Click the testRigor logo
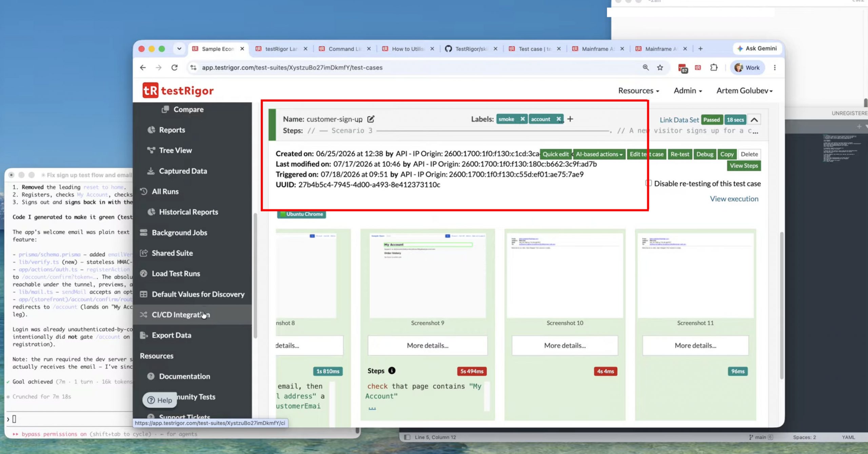The width and height of the screenshot is (868, 454). 178,91
